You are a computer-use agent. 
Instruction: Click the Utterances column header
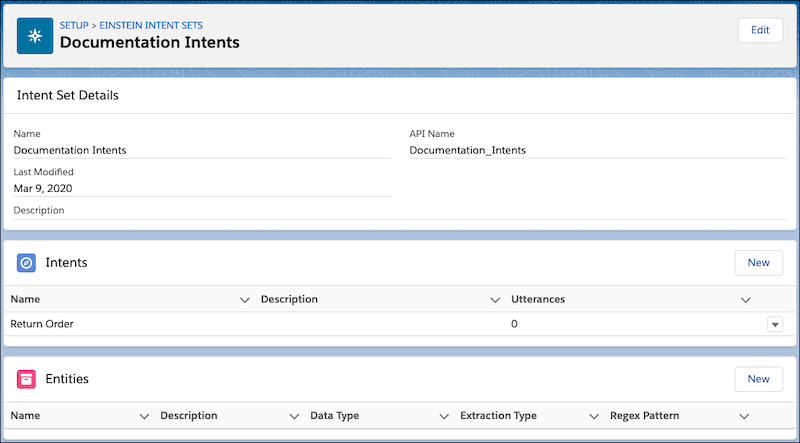[538, 299]
